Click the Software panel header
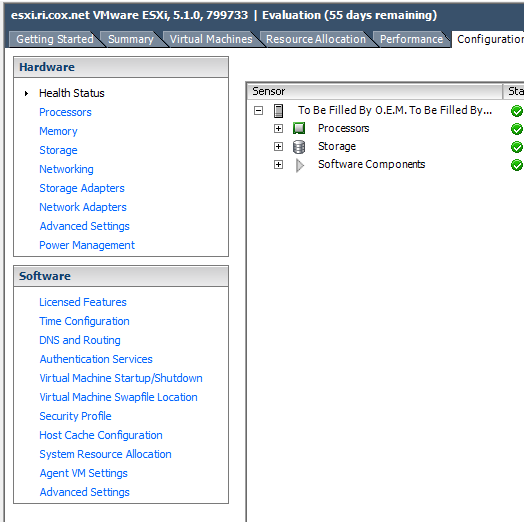 (121, 276)
